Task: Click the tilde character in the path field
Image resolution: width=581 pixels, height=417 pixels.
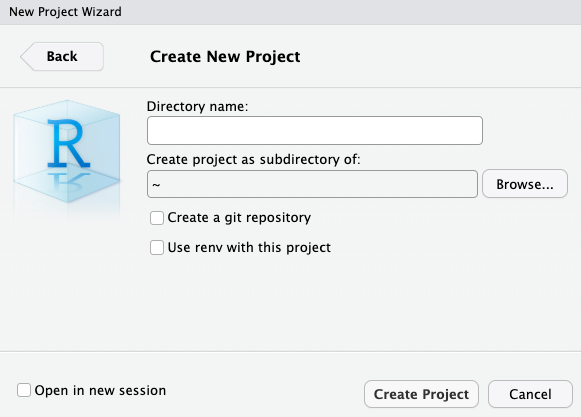Action: (156, 185)
